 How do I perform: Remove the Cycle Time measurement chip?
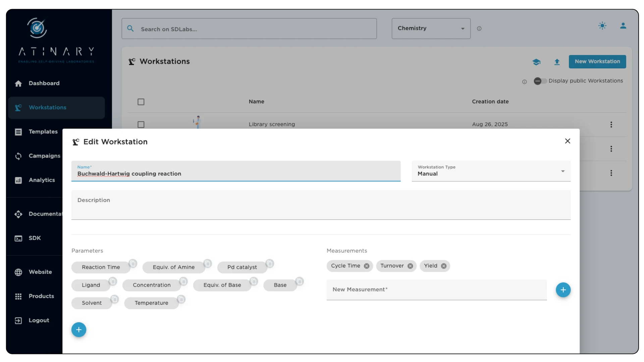click(367, 266)
